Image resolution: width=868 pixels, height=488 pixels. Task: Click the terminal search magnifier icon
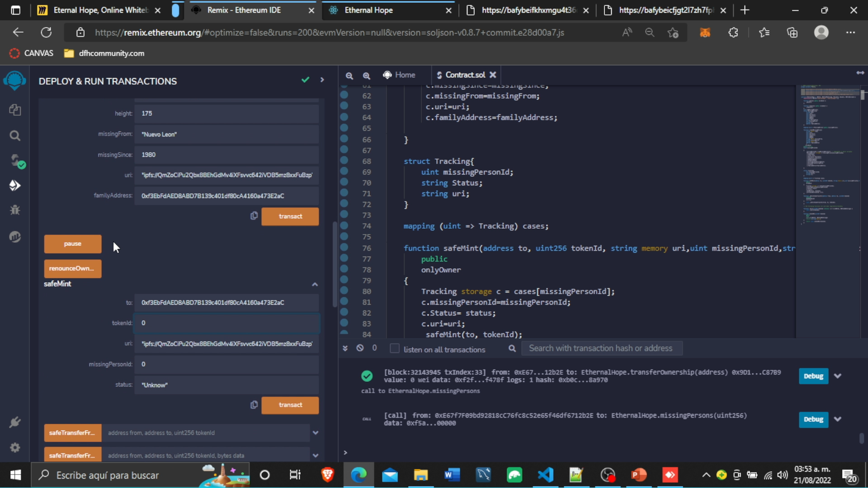tap(512, 348)
